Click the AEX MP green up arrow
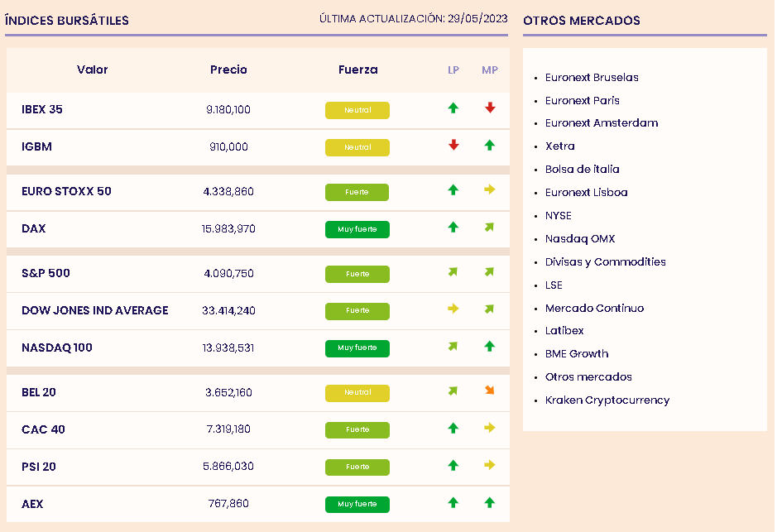The image size is (782, 532). tap(490, 502)
